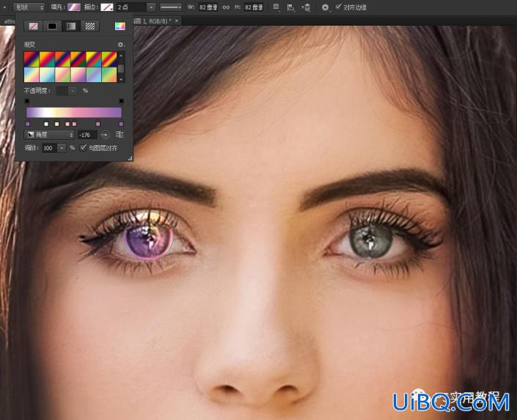Screen dimensions: 517x420
Task: Open the stroke line style dropdown
Action: (x=170, y=7)
